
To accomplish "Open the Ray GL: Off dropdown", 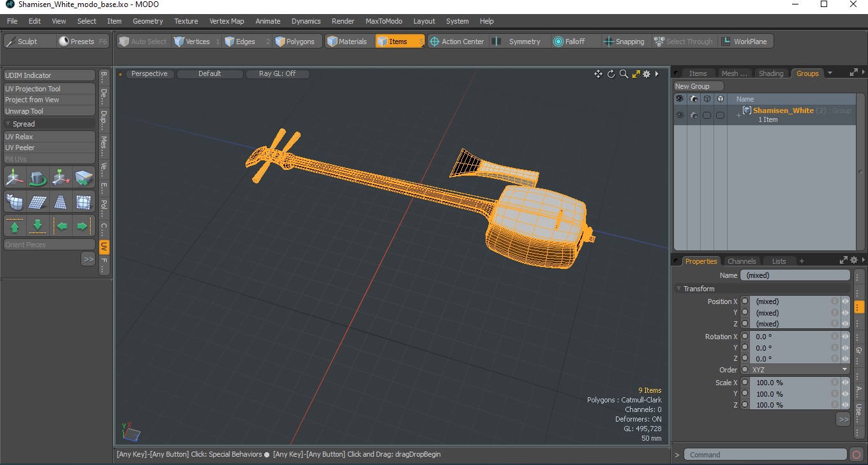I will point(278,74).
